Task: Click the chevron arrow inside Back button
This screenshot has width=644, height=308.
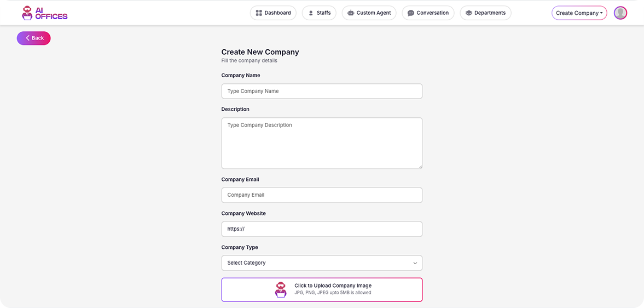Action: click(28, 38)
